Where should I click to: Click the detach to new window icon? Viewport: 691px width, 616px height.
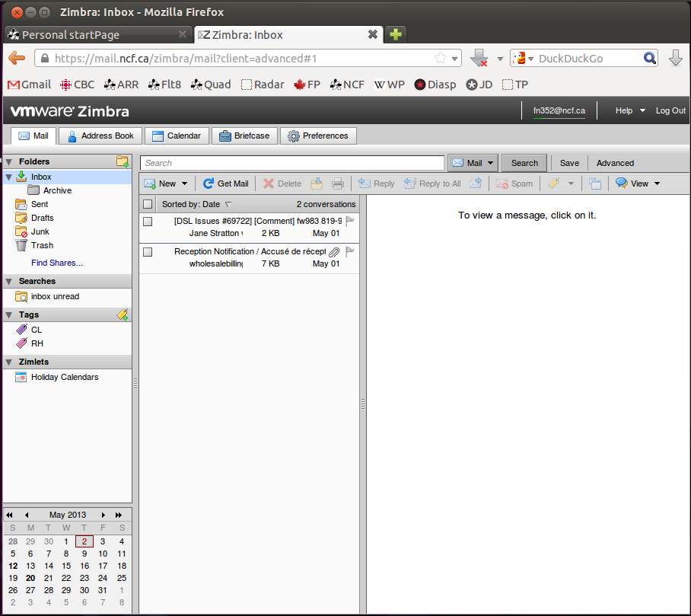click(x=595, y=184)
